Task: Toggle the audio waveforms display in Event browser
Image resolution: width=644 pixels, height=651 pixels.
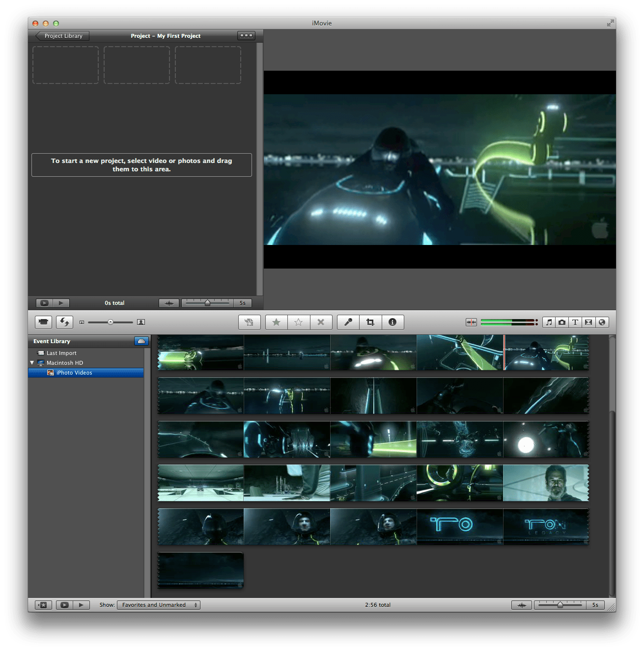Action: pos(521,605)
